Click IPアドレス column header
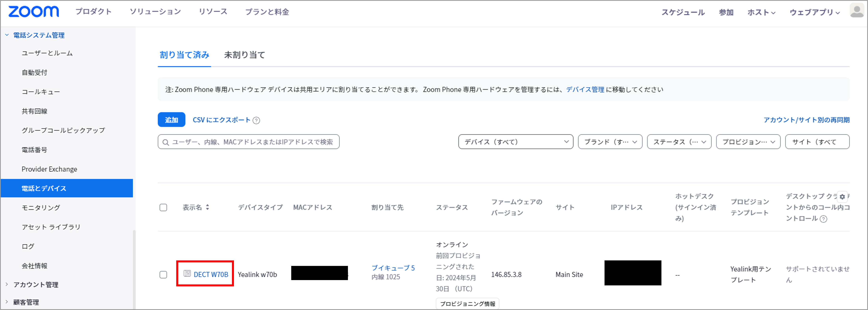This screenshot has width=868, height=310. [x=627, y=207]
